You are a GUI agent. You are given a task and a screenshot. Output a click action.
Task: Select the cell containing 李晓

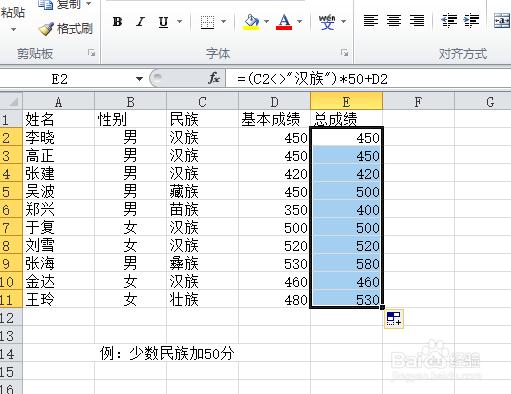click(x=58, y=137)
